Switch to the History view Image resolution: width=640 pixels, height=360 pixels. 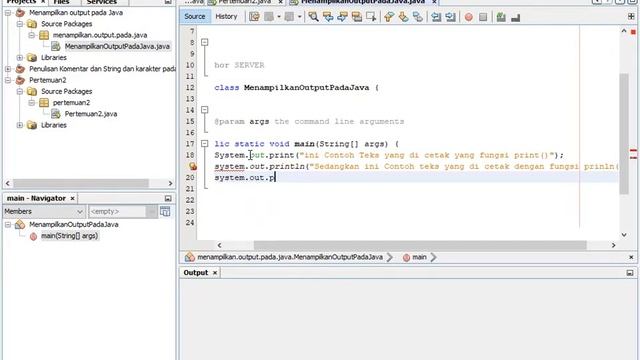[x=226, y=16]
